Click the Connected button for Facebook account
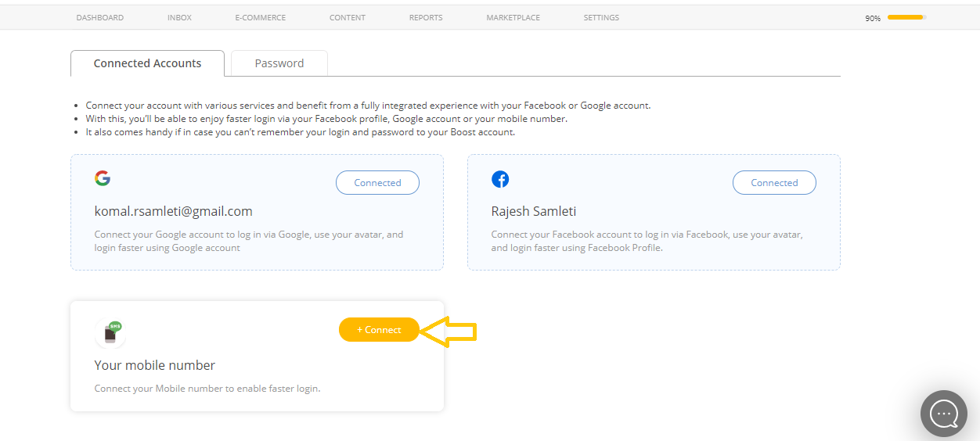Viewport: 980px width, 441px height. 774,183
